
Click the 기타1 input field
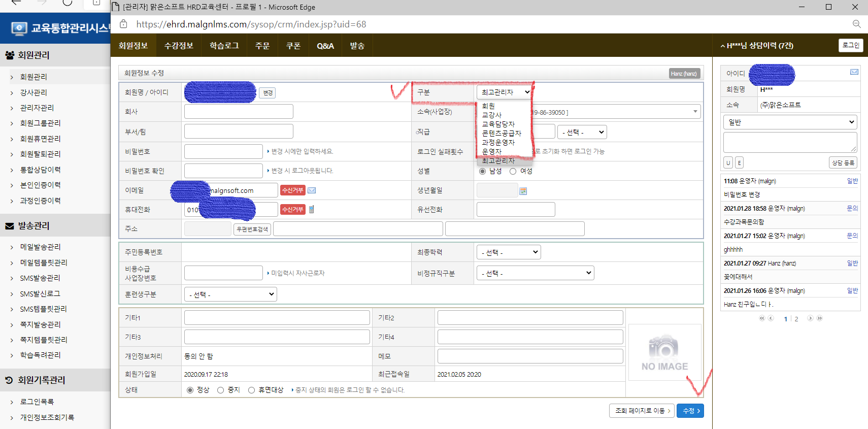coord(277,318)
